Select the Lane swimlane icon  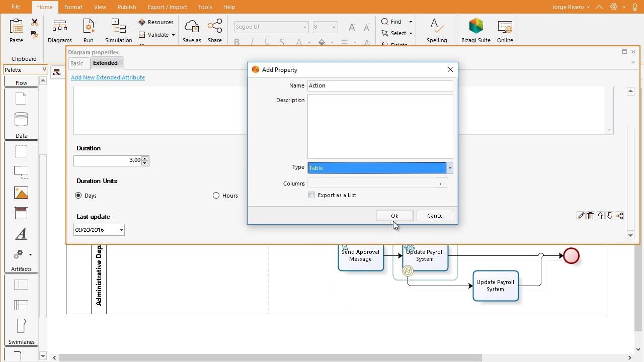pyautogui.click(x=21, y=305)
